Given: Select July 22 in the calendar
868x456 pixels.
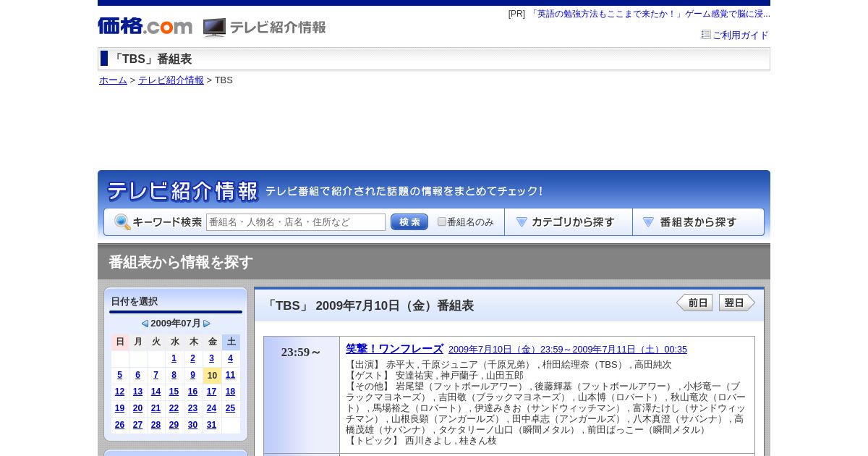Looking at the screenshot, I should (174, 408).
